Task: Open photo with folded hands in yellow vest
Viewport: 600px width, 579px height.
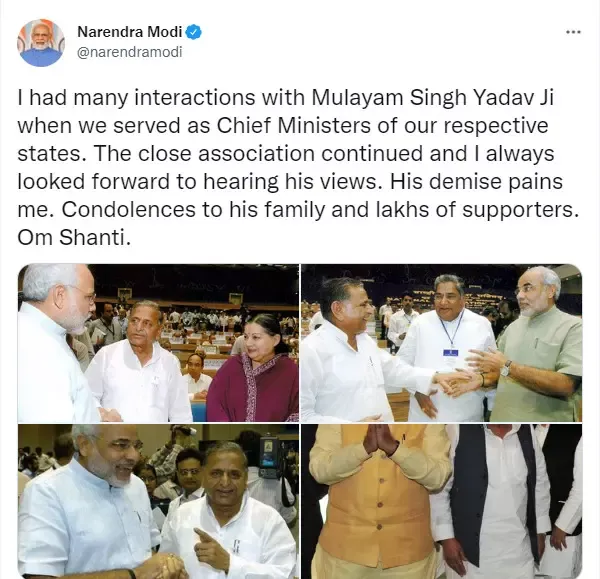Action: (442, 501)
